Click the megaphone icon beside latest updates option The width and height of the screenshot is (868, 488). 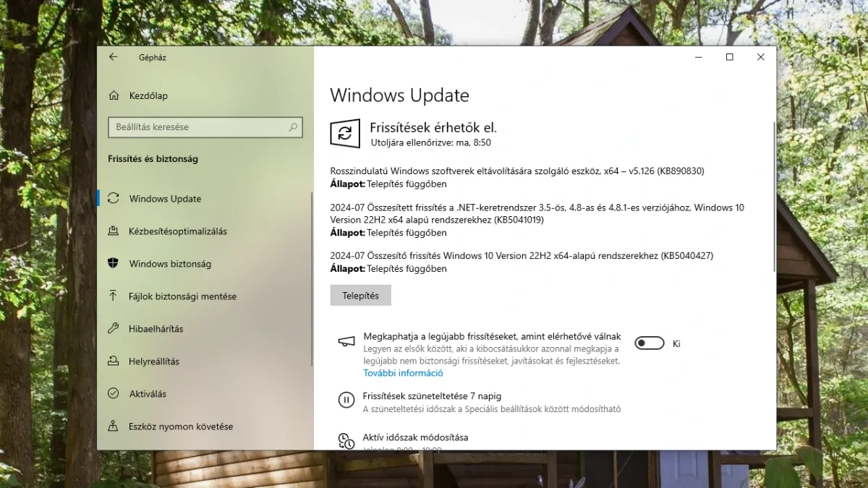click(346, 341)
